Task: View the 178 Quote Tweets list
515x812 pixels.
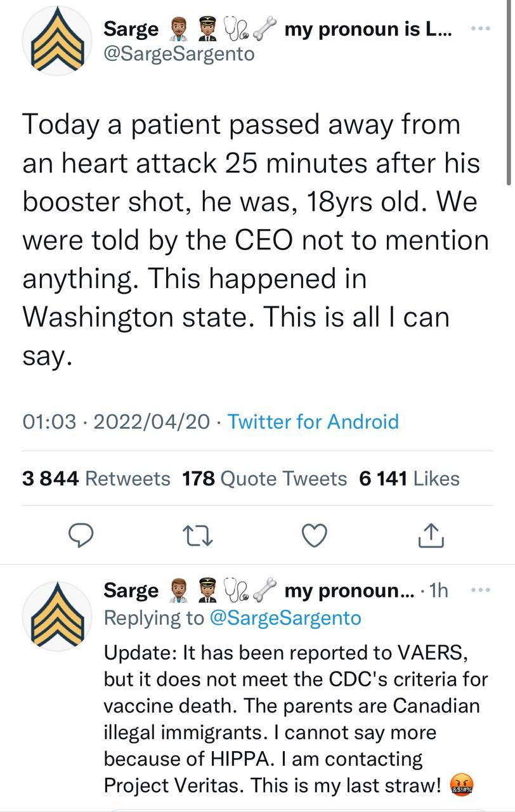Action: click(264, 478)
